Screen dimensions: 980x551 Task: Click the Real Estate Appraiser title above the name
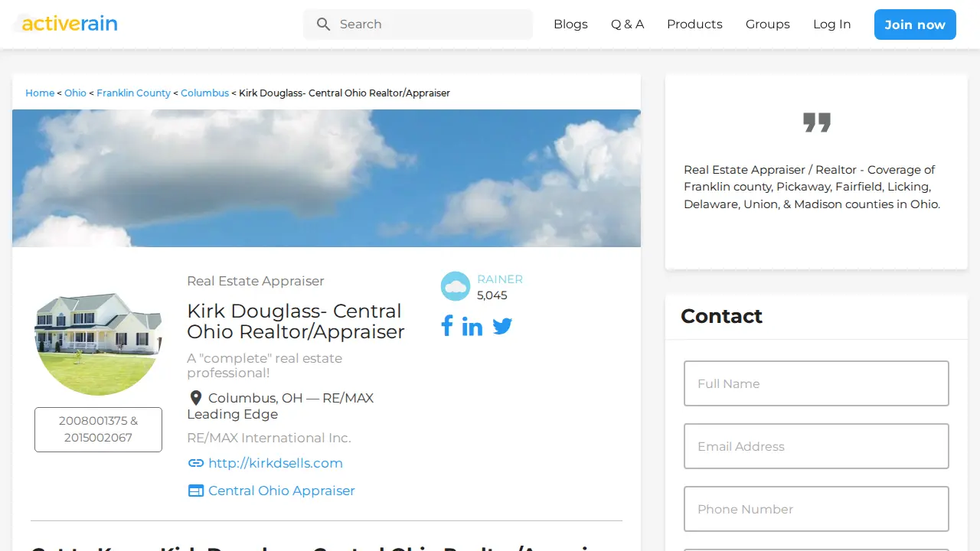256,281
